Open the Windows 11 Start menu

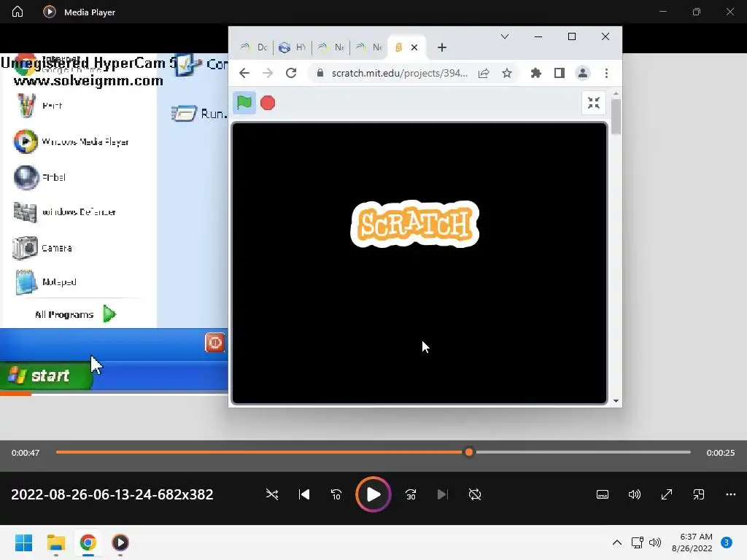pos(24,542)
